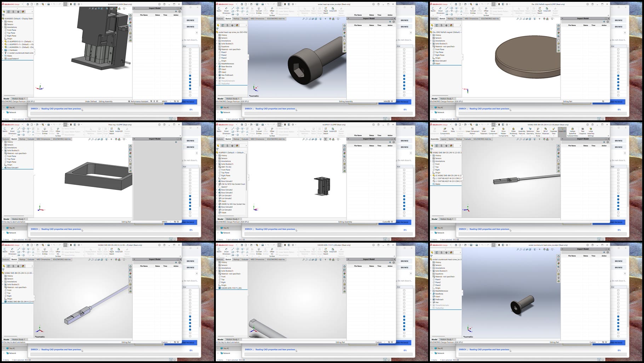Open DisplayManager tab icon in ALMA0003 feature panel
644x363 pixels.
click(23, 12)
